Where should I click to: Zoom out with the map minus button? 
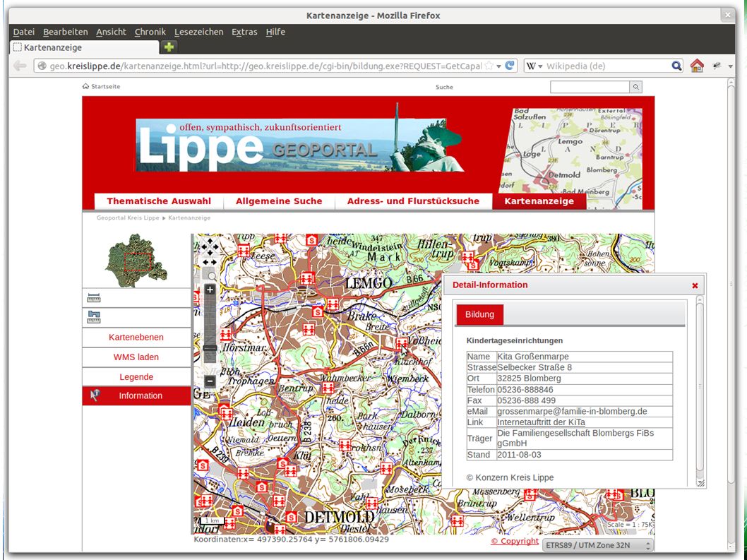[x=210, y=381]
